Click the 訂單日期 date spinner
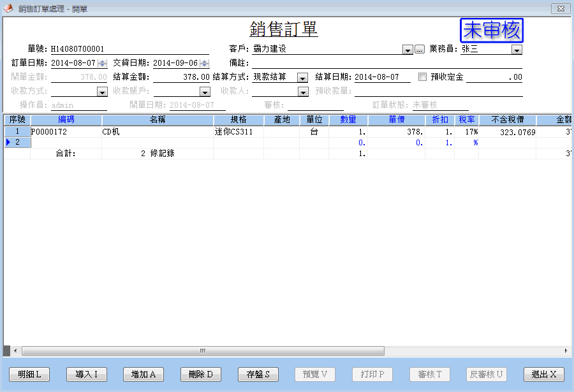This screenshot has height=392, width=574. point(102,63)
